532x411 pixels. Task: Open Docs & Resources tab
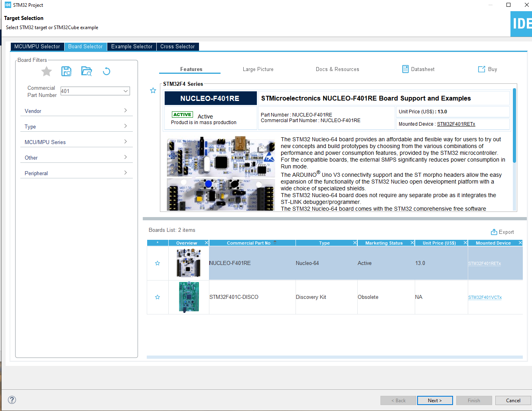coord(337,69)
